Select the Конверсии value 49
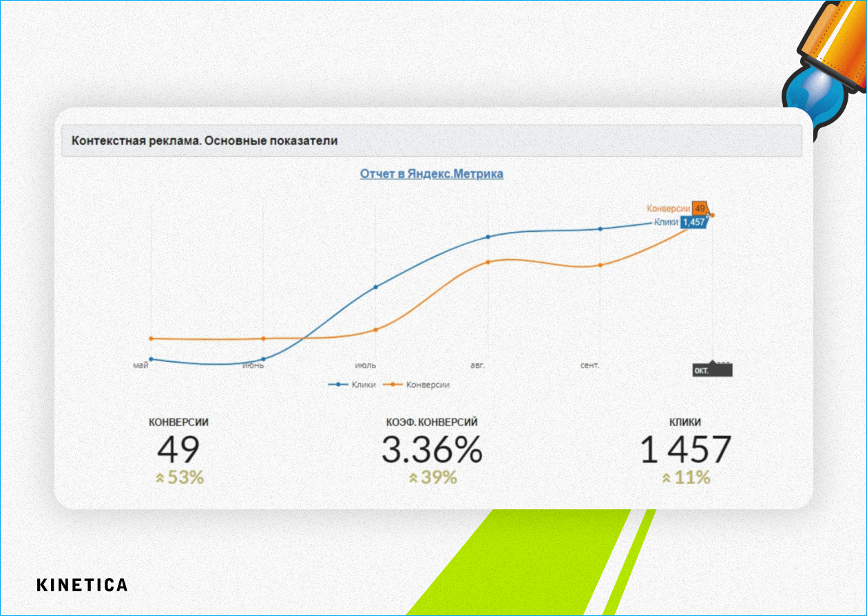Viewport: 867px width, 616px height. (x=178, y=450)
